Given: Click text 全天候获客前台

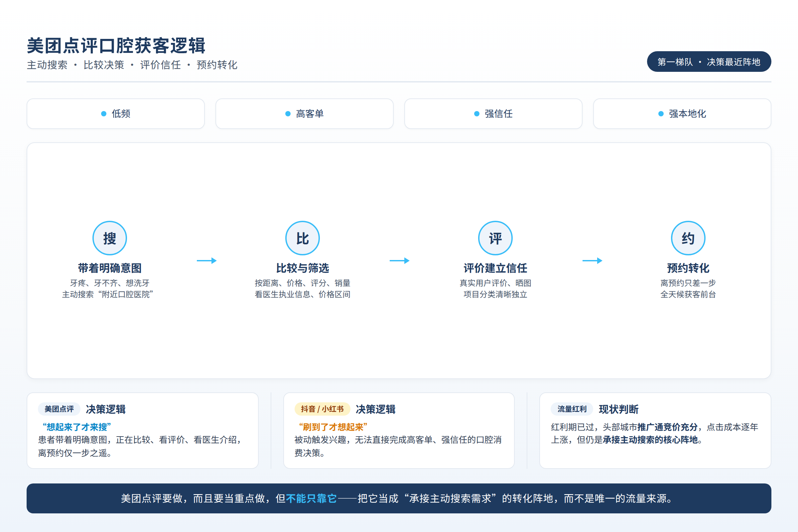Looking at the screenshot, I should (688, 294).
